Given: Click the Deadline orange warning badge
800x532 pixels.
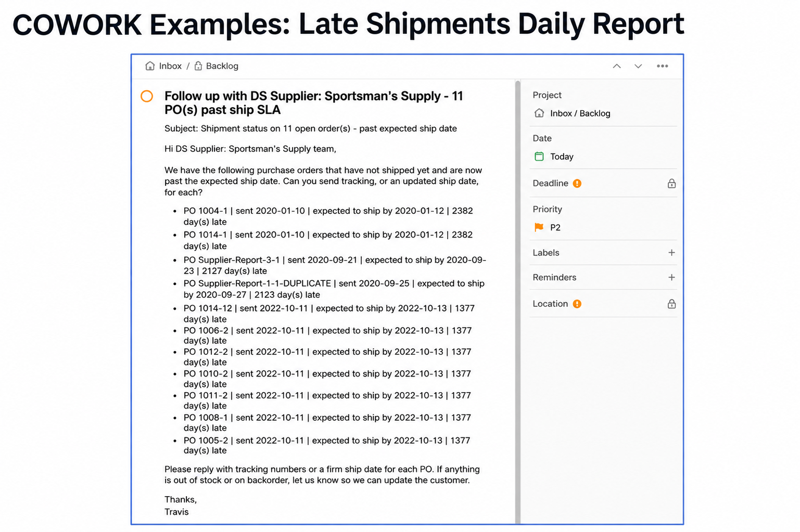Looking at the screenshot, I should (x=577, y=184).
